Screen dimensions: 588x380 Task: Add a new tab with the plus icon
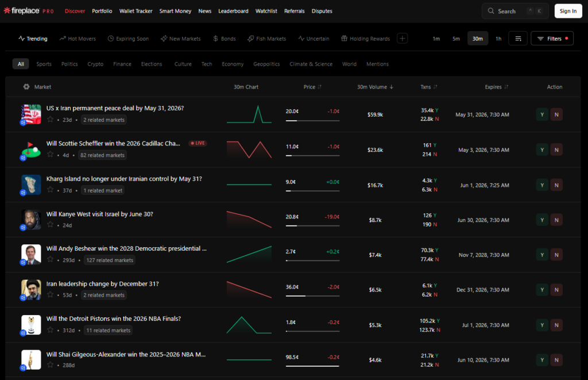[x=403, y=39]
